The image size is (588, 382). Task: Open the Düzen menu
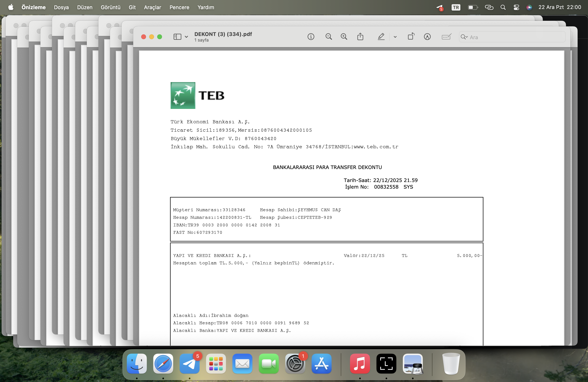[85, 7]
